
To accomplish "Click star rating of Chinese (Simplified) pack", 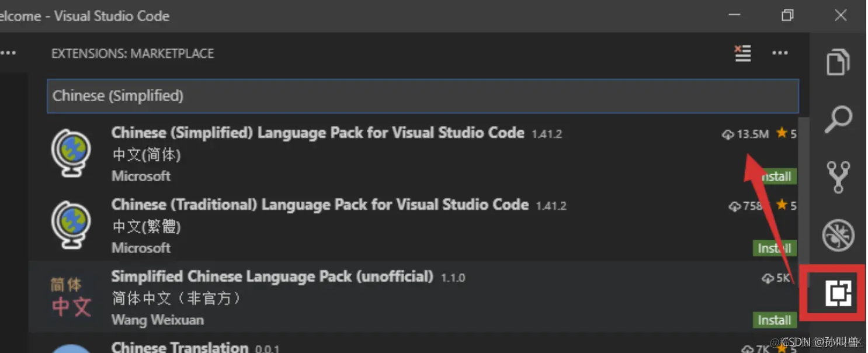I will 786,134.
